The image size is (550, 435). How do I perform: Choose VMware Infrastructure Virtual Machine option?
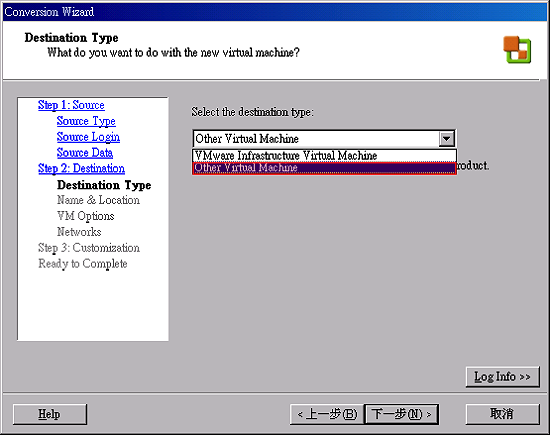(x=324, y=155)
